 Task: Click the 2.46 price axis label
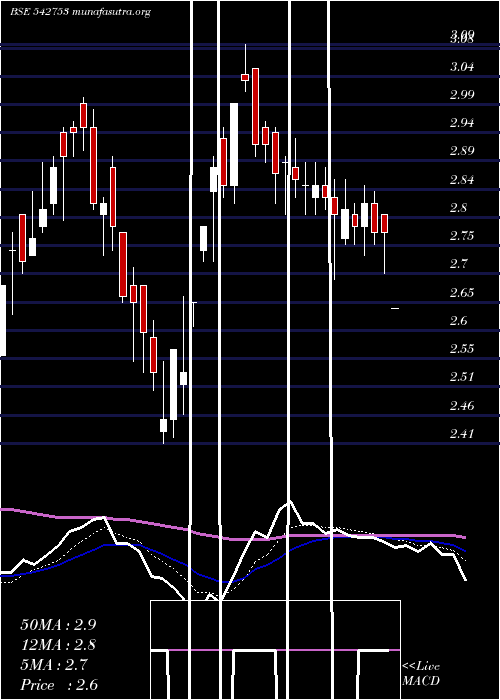462,405
